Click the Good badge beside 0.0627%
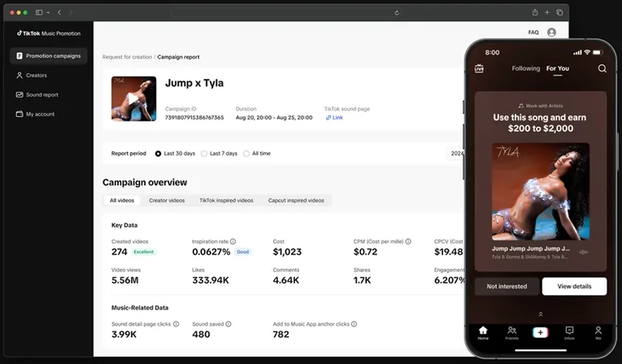The image size is (622, 364). point(243,252)
